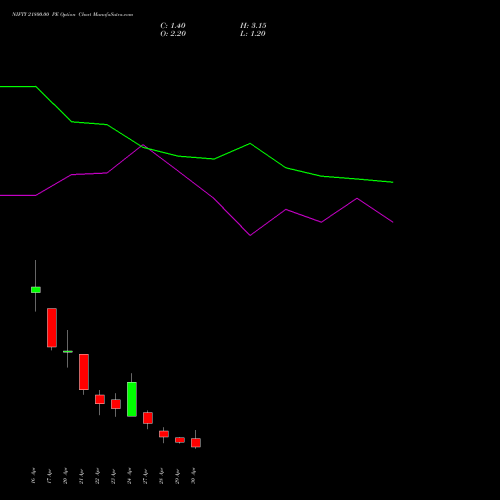Click the doji candle for 20 Apr
Viewport: 500px width, 500px height.
68,351
